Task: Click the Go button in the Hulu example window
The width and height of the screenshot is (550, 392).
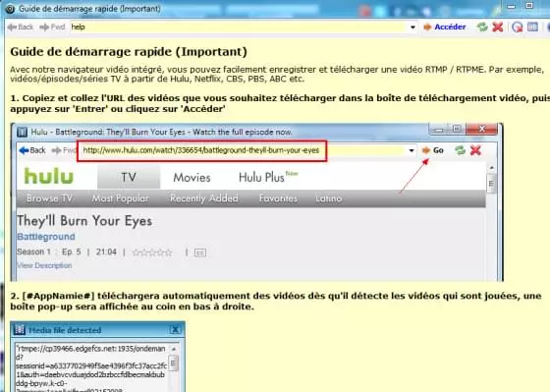Action: pyautogui.click(x=433, y=150)
